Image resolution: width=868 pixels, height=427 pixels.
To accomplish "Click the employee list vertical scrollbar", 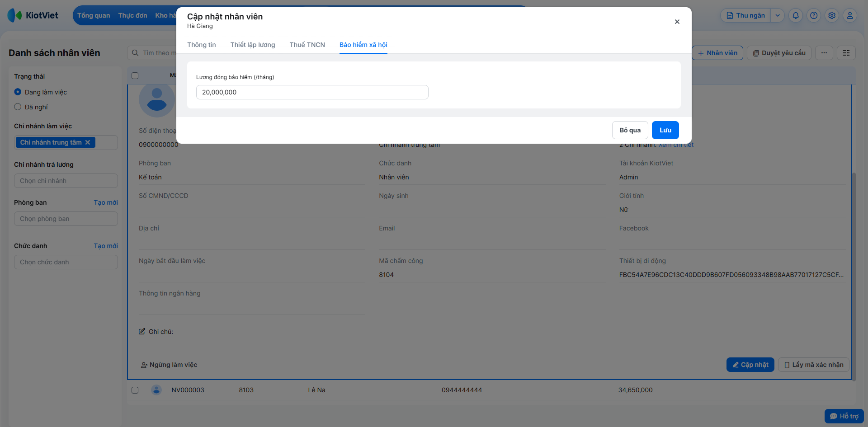I will (854, 277).
